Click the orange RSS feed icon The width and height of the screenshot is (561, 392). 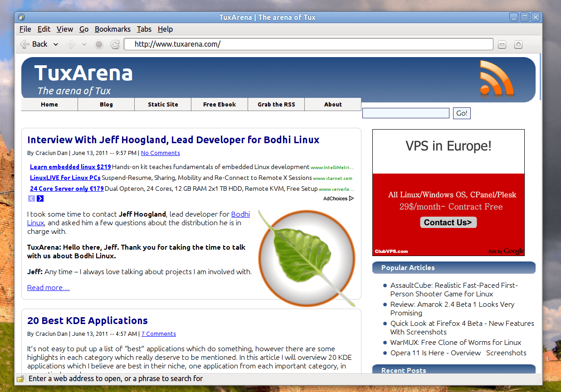(497, 78)
